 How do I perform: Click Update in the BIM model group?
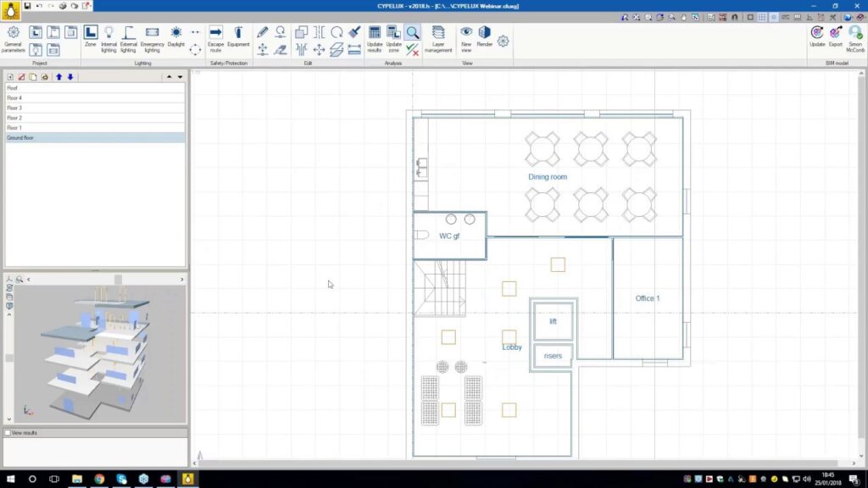click(x=817, y=37)
